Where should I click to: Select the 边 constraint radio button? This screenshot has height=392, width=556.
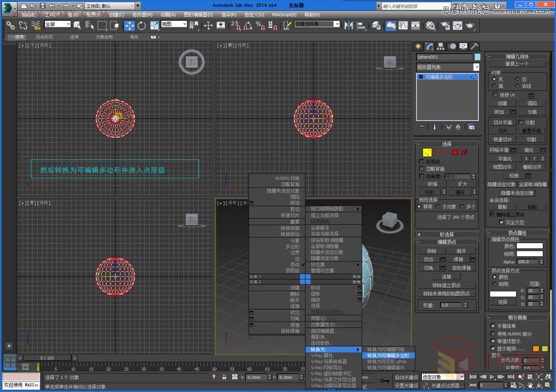[x=517, y=78]
